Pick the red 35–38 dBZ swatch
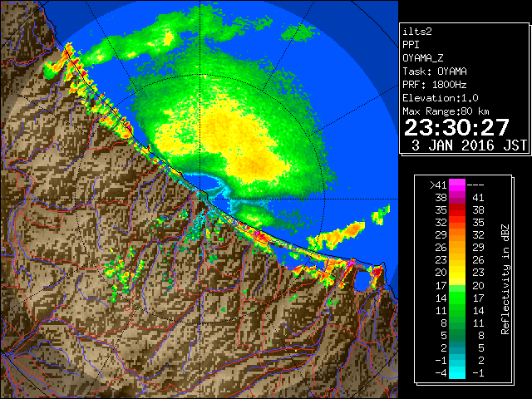Viewport: 532px width, 399px height. click(457, 210)
